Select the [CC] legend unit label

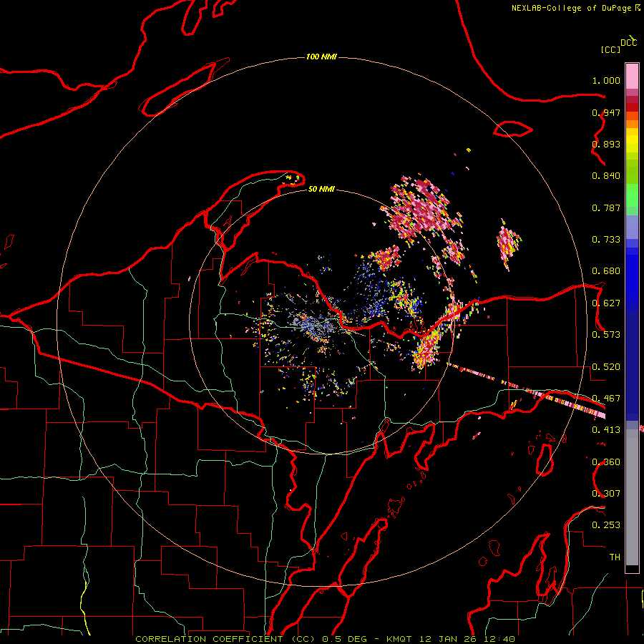coord(611,49)
